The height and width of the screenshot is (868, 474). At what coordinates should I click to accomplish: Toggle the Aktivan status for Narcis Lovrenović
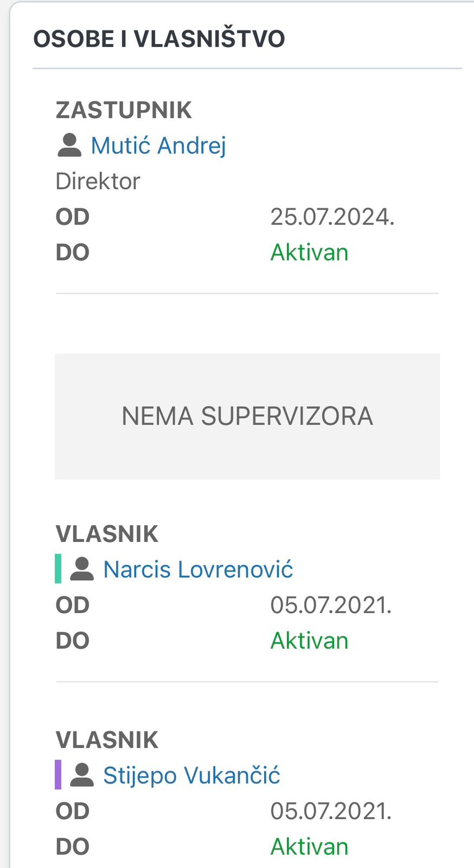pyautogui.click(x=309, y=640)
